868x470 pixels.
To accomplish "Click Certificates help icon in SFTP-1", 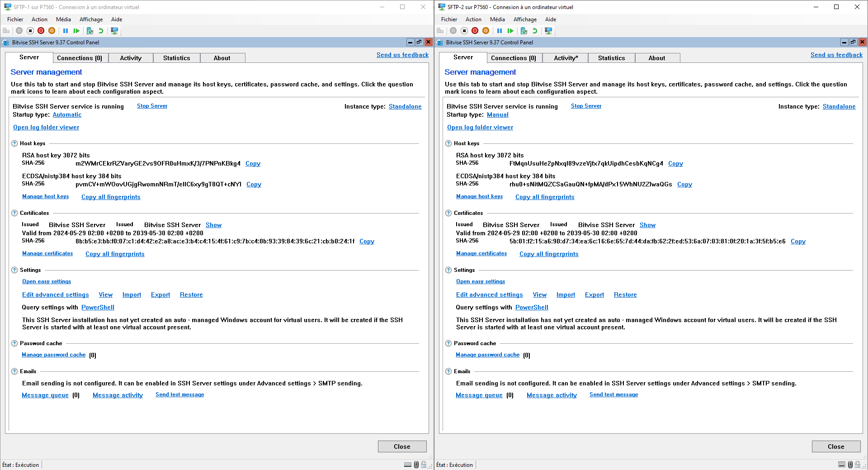I will click(x=14, y=213).
